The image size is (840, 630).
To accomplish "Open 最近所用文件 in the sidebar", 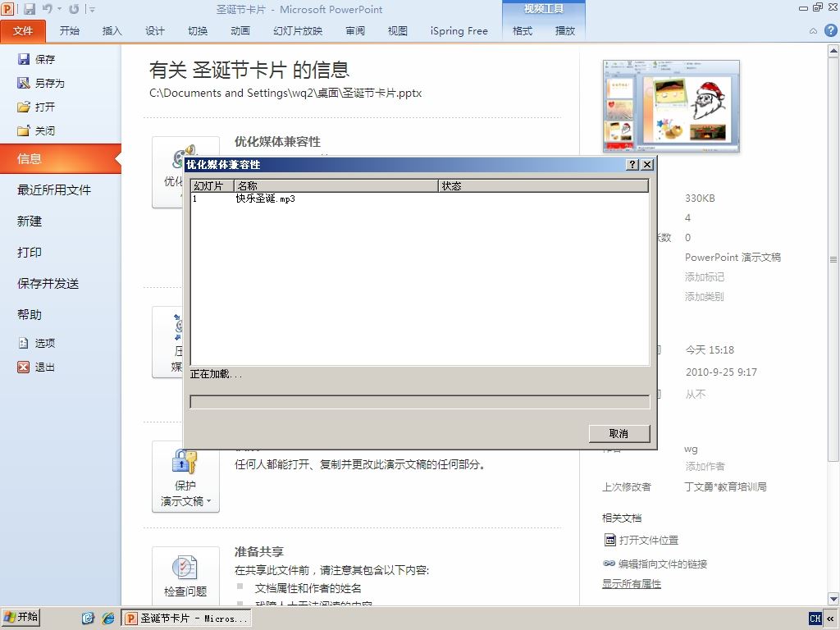I will tap(54, 189).
